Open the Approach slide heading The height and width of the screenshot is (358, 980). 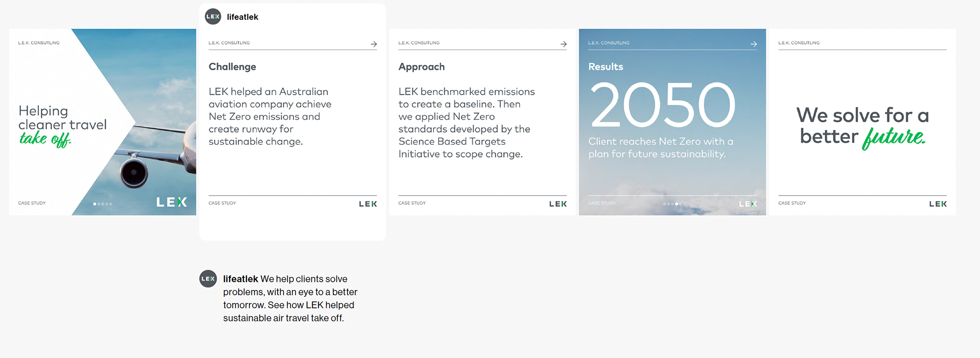pyautogui.click(x=422, y=67)
